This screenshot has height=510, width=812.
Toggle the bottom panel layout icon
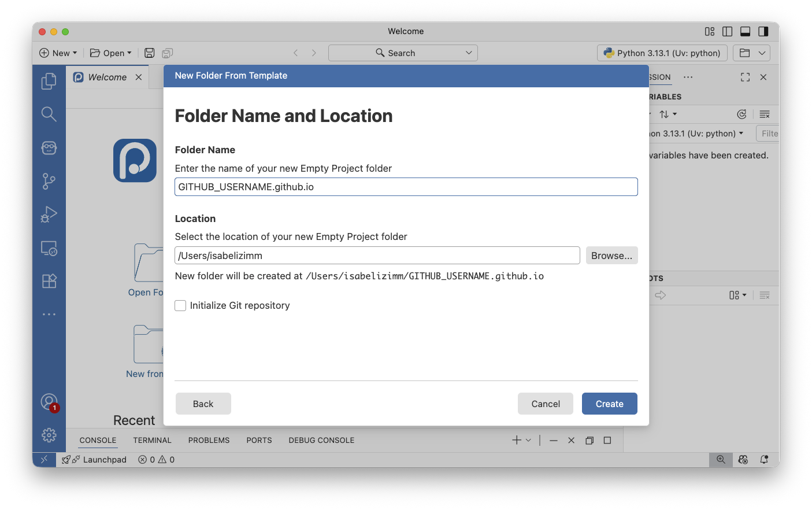[x=745, y=31]
